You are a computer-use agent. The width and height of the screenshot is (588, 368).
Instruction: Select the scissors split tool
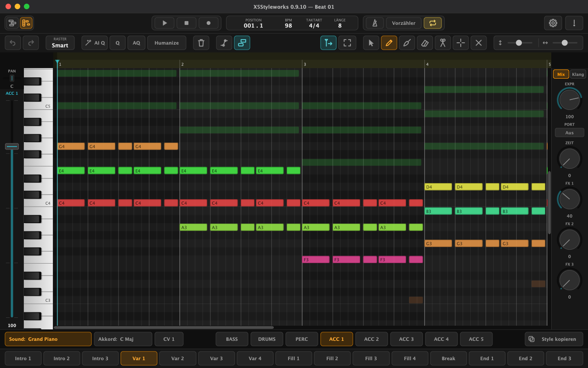pyautogui.click(x=443, y=43)
